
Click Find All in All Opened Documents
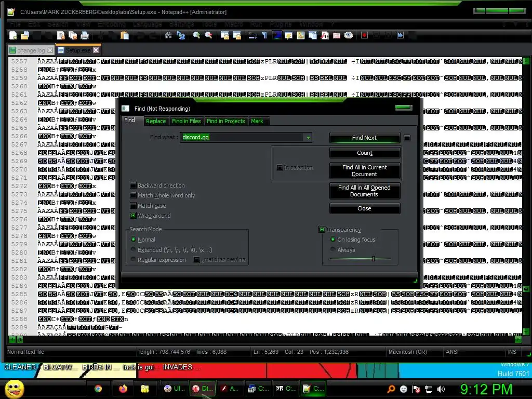[364, 191]
